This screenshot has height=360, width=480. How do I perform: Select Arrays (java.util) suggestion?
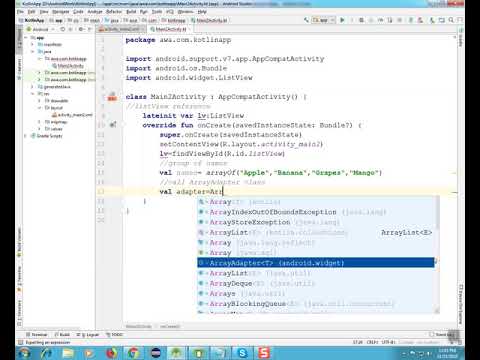tap(316, 293)
